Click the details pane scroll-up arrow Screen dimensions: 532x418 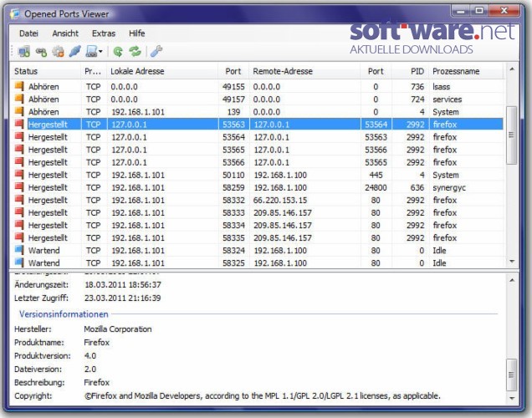512,280
